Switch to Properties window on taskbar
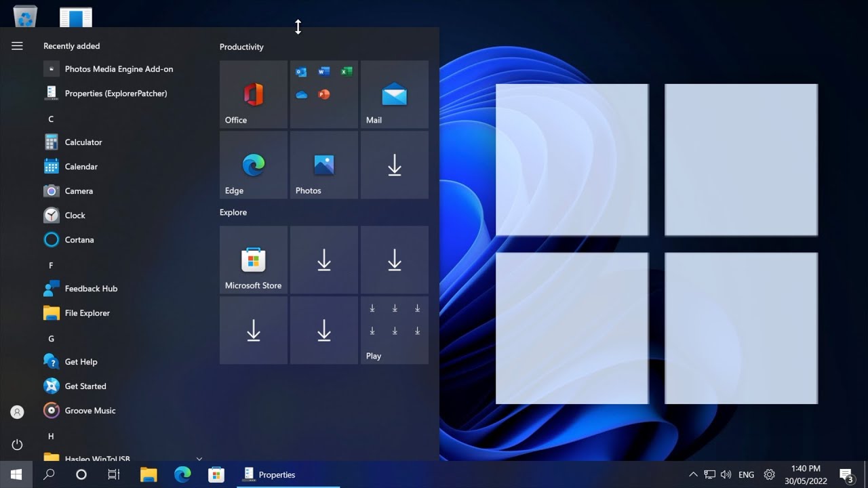The width and height of the screenshot is (868, 488). coord(288,474)
